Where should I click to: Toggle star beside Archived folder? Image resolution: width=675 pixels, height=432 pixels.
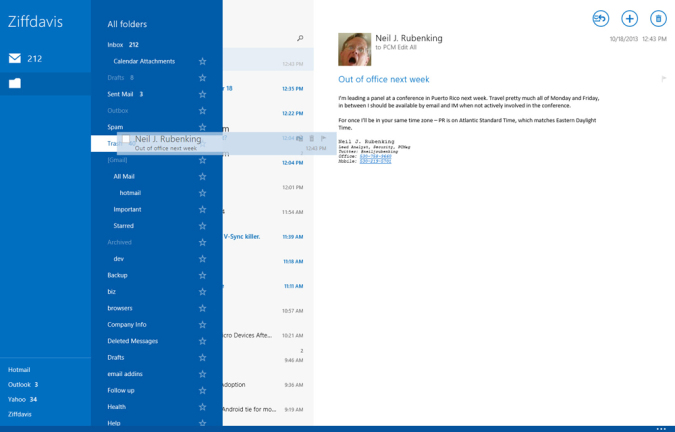pyautogui.click(x=202, y=243)
